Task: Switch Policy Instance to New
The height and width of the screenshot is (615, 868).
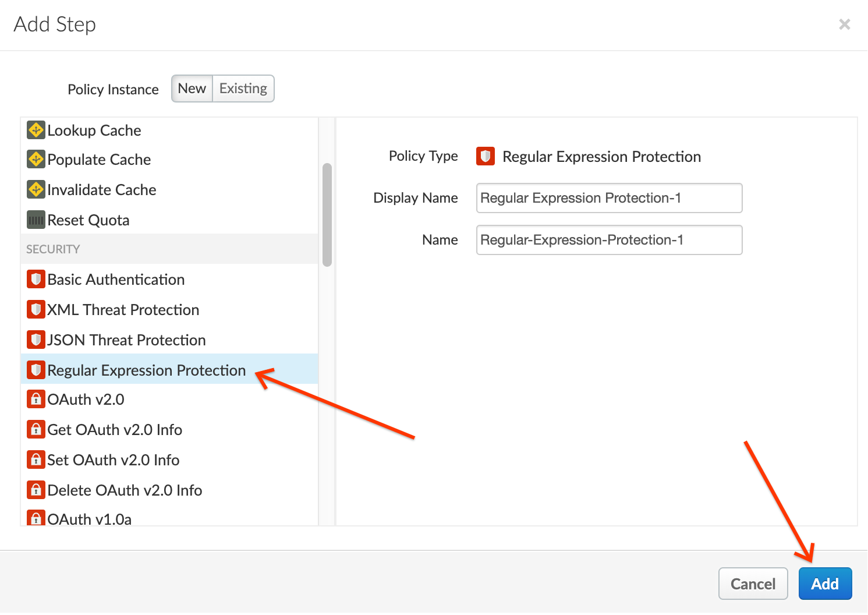Action: 192,89
